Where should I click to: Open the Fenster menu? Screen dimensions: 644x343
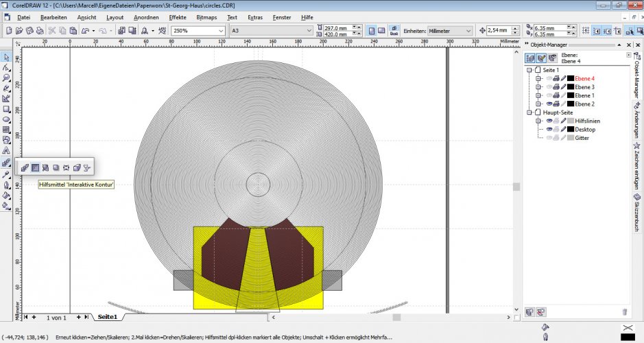(282, 17)
